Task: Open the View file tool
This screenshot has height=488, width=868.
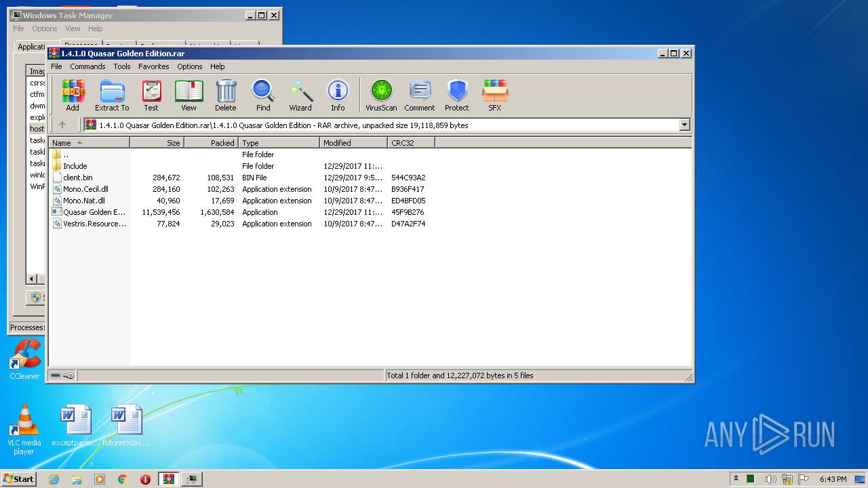Action: coord(189,95)
